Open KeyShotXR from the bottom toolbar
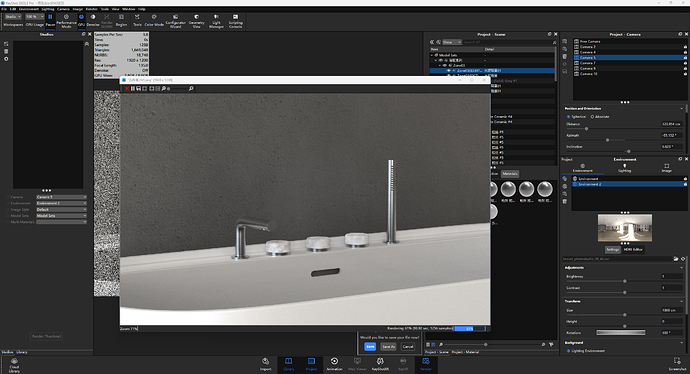This screenshot has width=690, height=374. [x=380, y=364]
